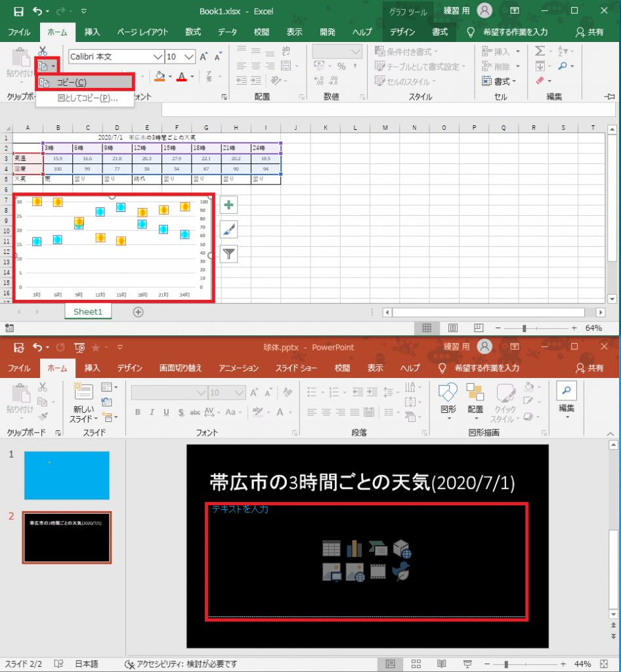Expand Excel Copy button dropdown arrow

(53, 66)
